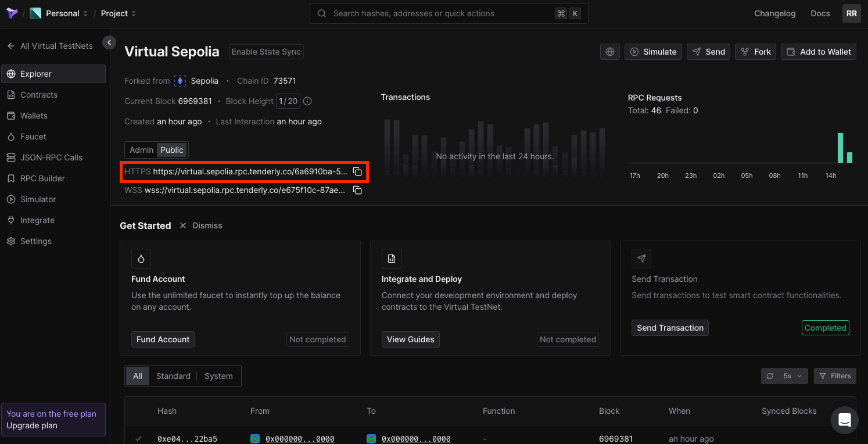The height and width of the screenshot is (444, 868).
Task: Open JSON-RPC Calls in the sidebar
Action: (53, 157)
